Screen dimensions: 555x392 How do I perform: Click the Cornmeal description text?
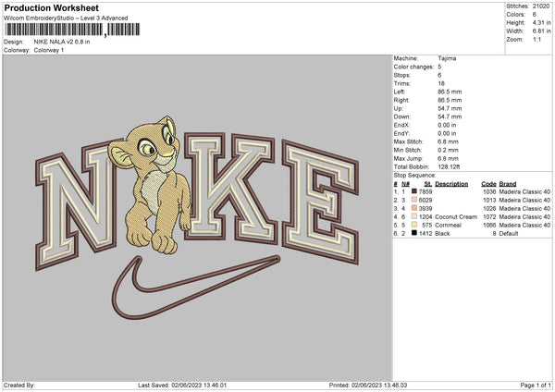pyautogui.click(x=448, y=225)
